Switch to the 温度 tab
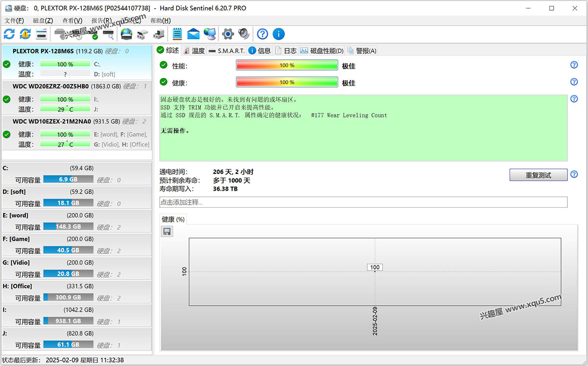The width and height of the screenshot is (588, 366). pyautogui.click(x=194, y=50)
